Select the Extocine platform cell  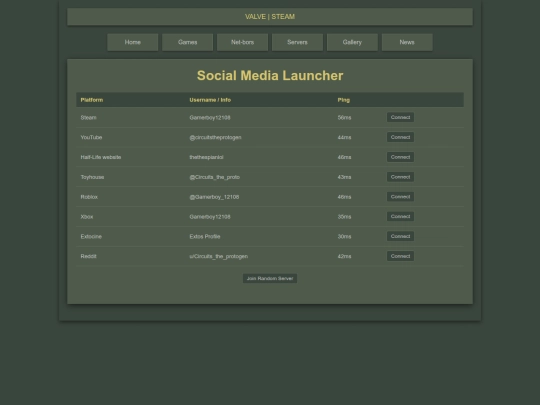(x=91, y=237)
